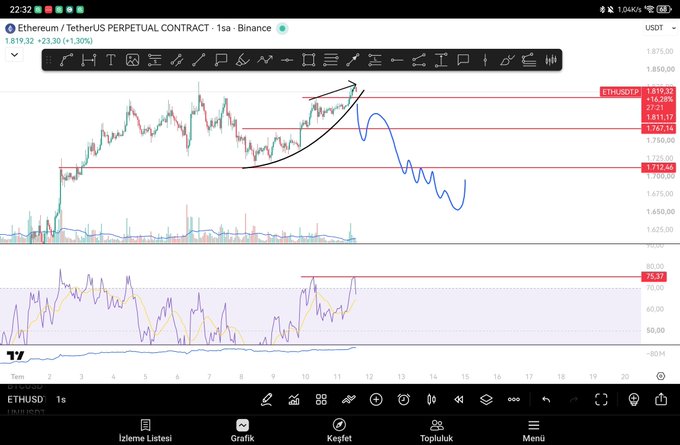The width and height of the screenshot is (680, 445).
Task: Select the bars pattern tool
Action: (x=551, y=60)
